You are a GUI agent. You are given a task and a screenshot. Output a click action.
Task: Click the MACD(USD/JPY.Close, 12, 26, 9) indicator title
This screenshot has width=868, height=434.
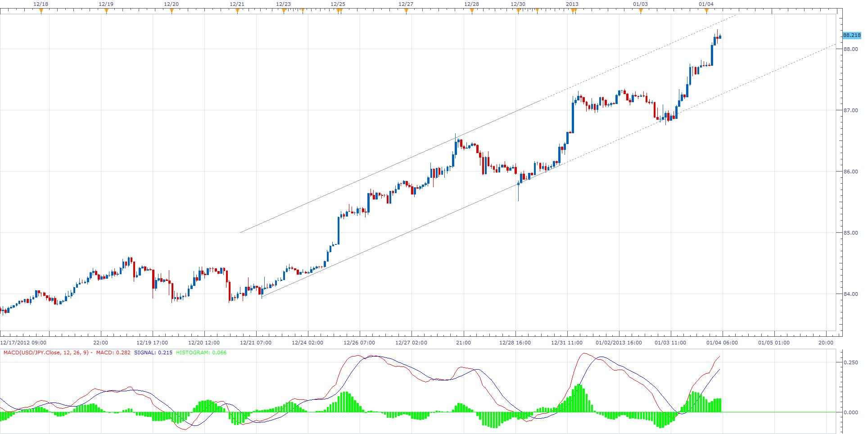pos(47,353)
